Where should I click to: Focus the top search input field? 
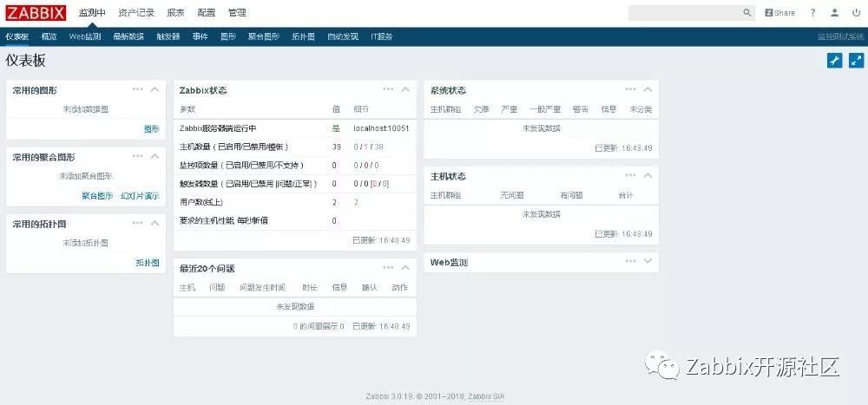tap(684, 13)
